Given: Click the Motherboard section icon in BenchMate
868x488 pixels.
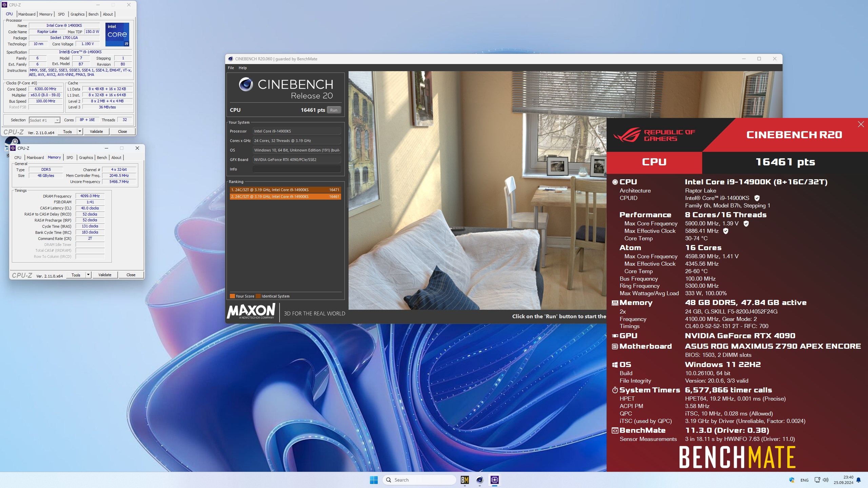Looking at the screenshot, I should pos(615,346).
